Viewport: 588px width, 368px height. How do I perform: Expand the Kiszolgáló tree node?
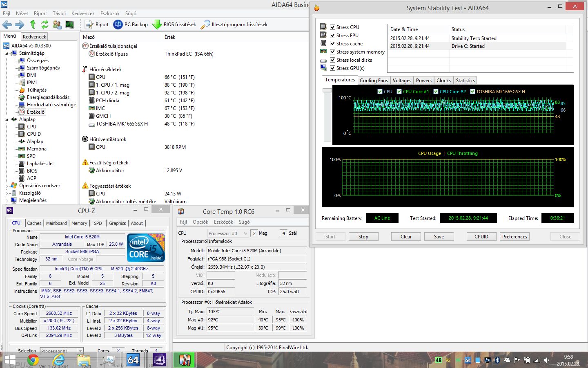pyautogui.click(x=7, y=193)
